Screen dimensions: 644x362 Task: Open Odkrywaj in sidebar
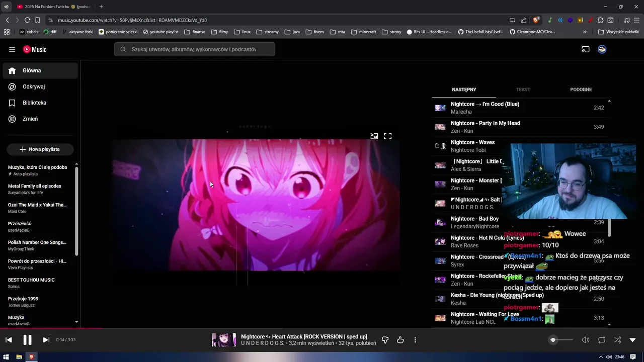pyautogui.click(x=40, y=87)
